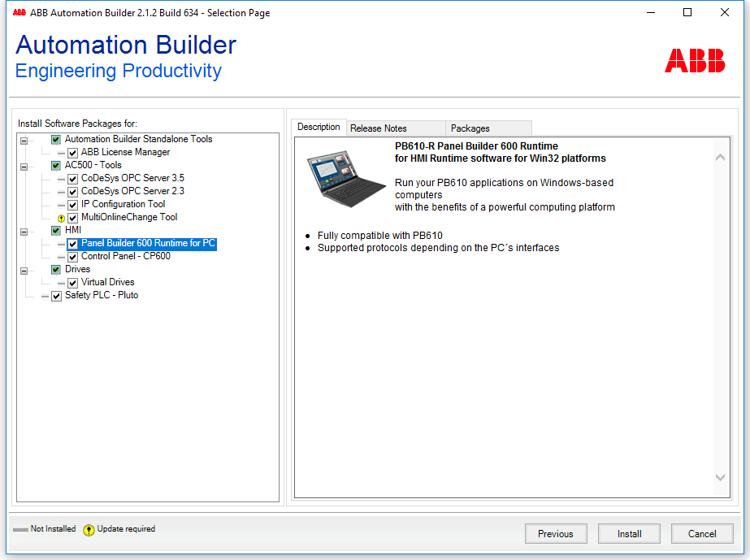Image resolution: width=750 pixels, height=560 pixels.
Task: Click the Not Installed legend marker
Action: 20,529
